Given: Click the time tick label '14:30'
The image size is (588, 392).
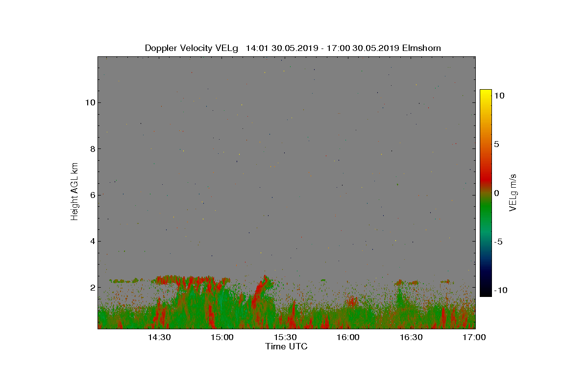Looking at the screenshot, I should coord(159,337).
